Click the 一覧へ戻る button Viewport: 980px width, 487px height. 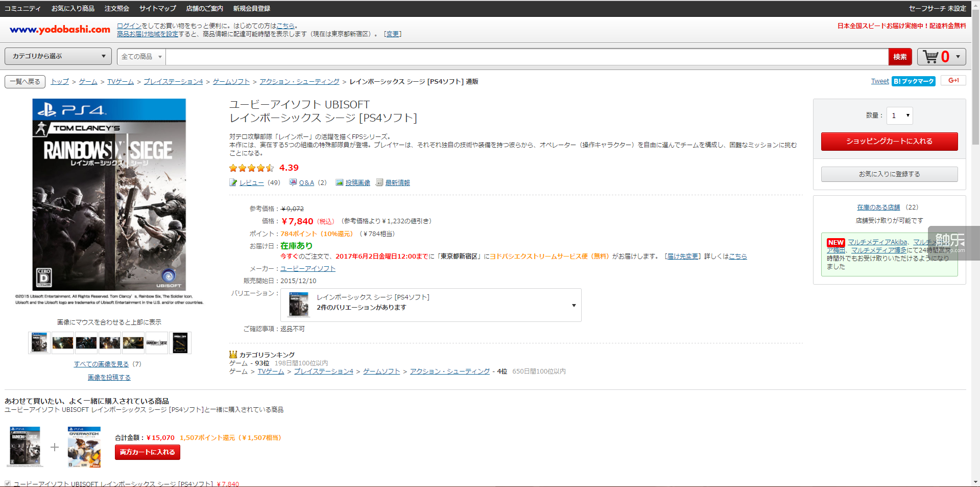25,81
